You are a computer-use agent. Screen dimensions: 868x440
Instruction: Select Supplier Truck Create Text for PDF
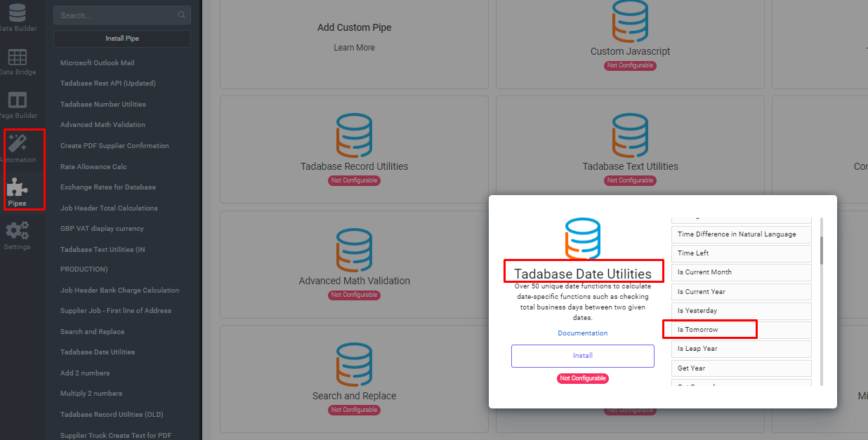[116, 436]
